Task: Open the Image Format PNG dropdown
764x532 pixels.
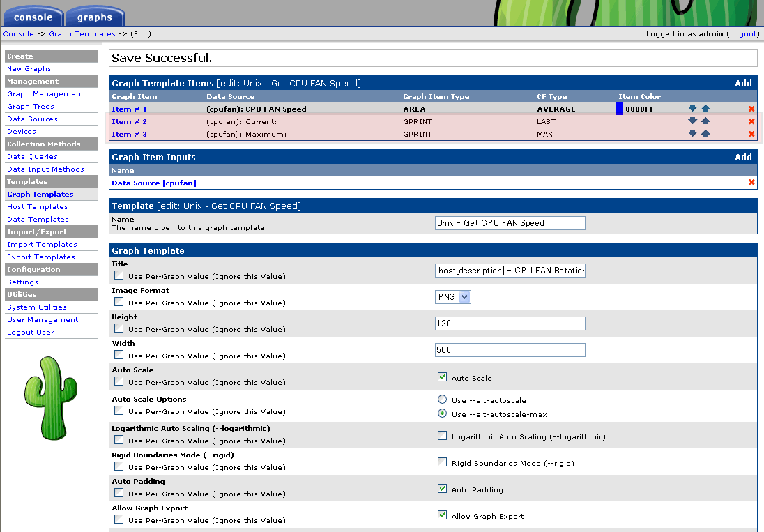Action: click(x=453, y=297)
